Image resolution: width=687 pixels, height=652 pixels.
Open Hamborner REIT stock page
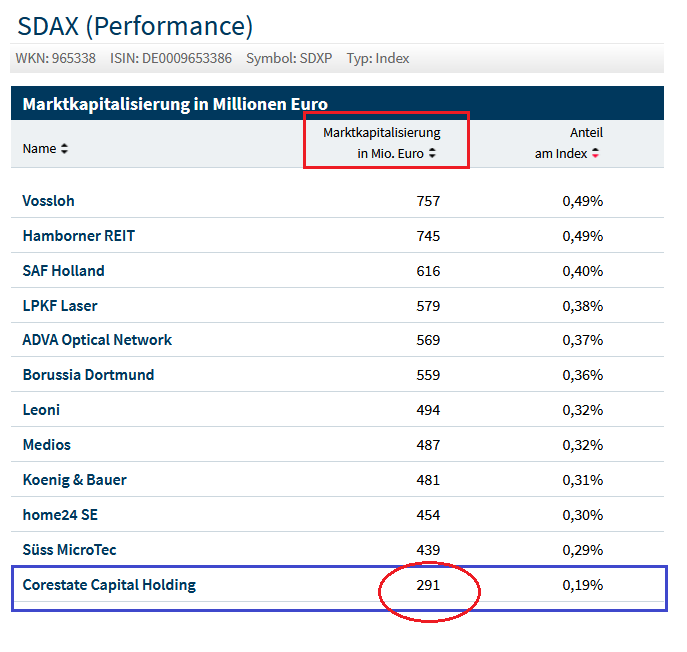click(78, 236)
